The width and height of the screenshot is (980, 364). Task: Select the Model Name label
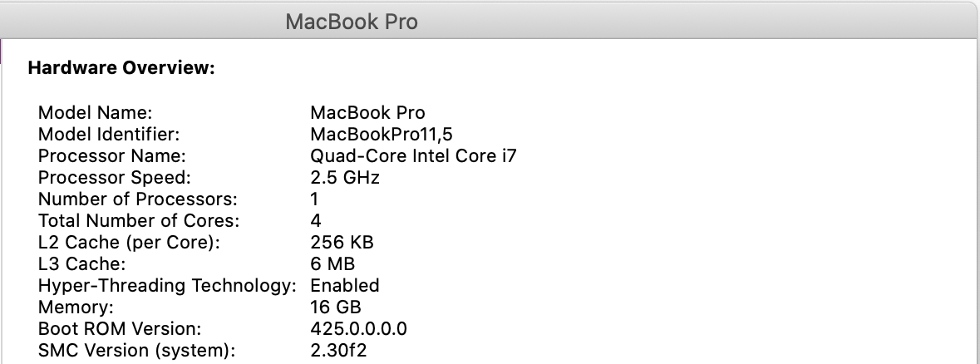(96, 112)
